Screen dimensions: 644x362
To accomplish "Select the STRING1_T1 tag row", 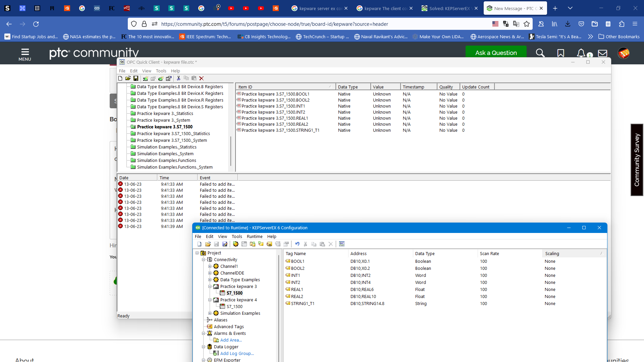I will pyautogui.click(x=302, y=303).
